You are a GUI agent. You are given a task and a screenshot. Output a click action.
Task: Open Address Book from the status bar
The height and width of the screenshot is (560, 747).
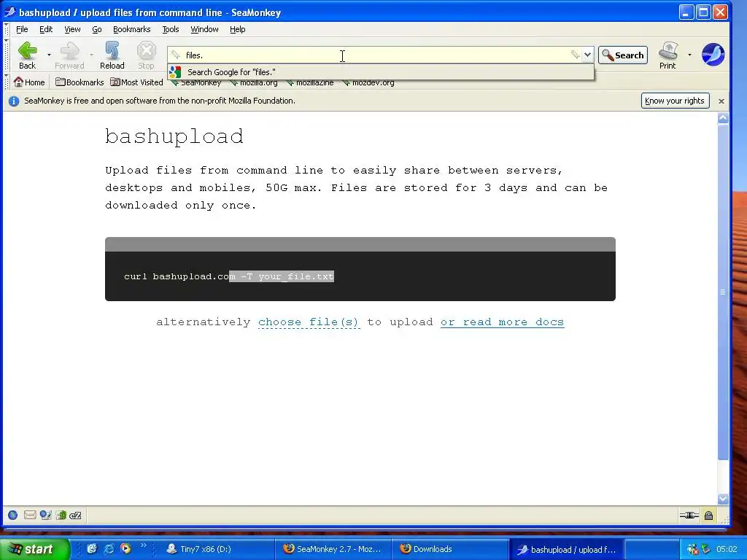pos(61,516)
